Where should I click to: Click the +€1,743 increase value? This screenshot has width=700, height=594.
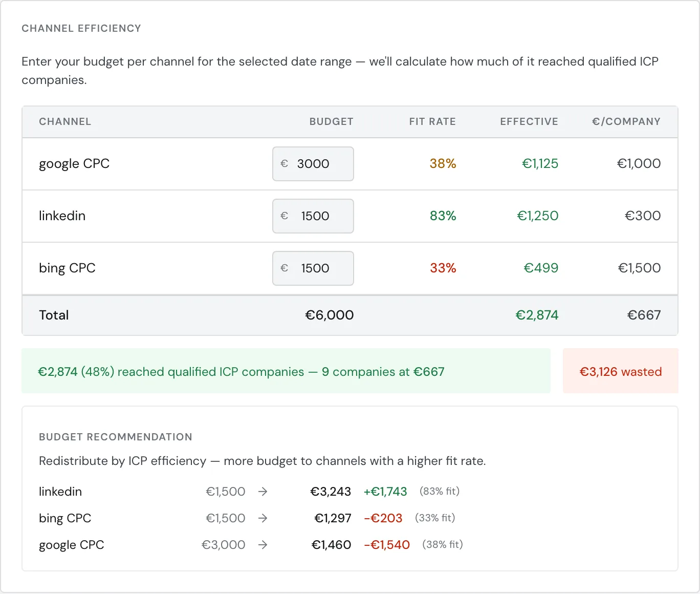click(x=385, y=492)
